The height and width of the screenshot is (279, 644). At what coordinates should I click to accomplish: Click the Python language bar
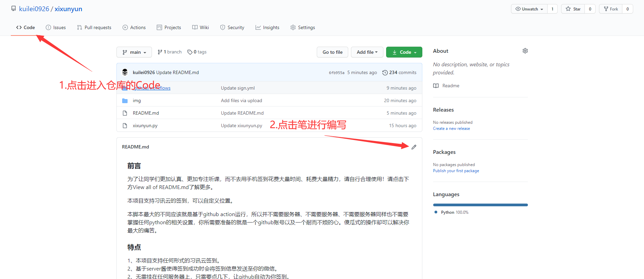(x=480, y=205)
